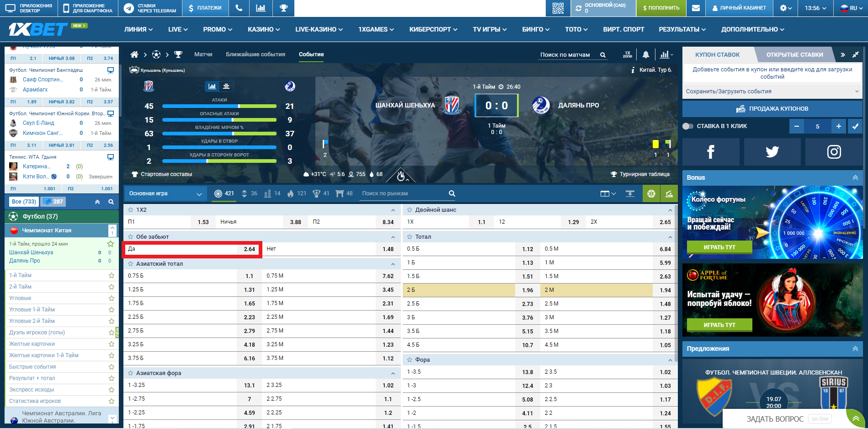The width and height of the screenshot is (868, 429).
Task: Open the Основная игра dropdown
Action: click(x=165, y=193)
